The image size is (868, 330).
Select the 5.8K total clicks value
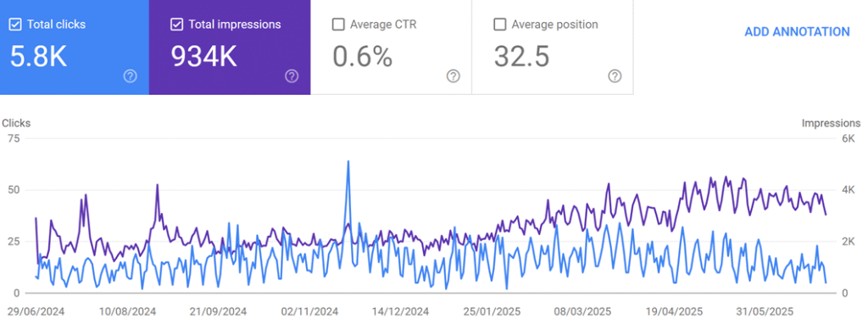tap(39, 57)
